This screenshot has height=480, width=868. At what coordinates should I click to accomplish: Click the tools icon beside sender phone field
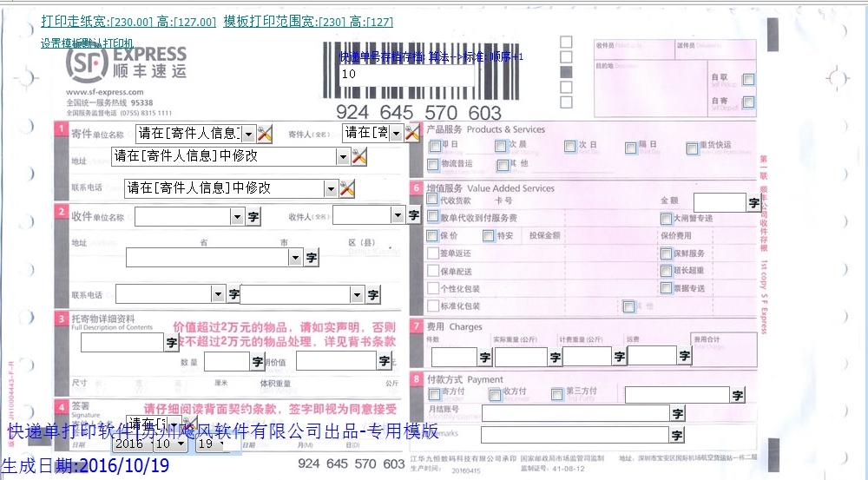click(346, 189)
